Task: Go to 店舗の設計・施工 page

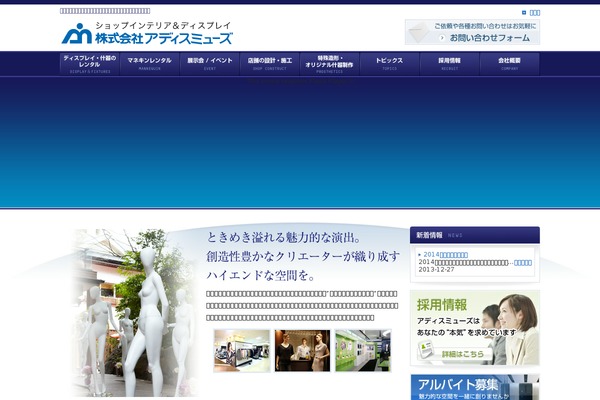Action: pyautogui.click(x=270, y=64)
